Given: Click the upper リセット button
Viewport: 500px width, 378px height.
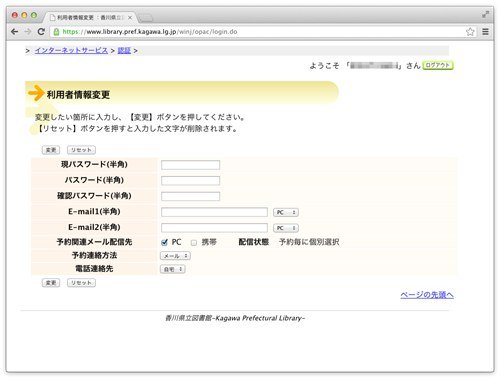Looking at the screenshot, I should point(81,150).
